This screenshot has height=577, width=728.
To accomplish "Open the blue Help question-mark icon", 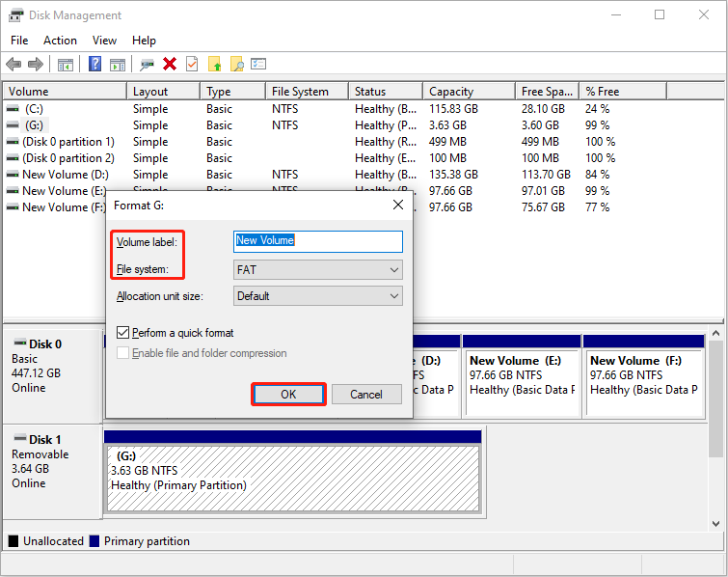I will [x=94, y=64].
